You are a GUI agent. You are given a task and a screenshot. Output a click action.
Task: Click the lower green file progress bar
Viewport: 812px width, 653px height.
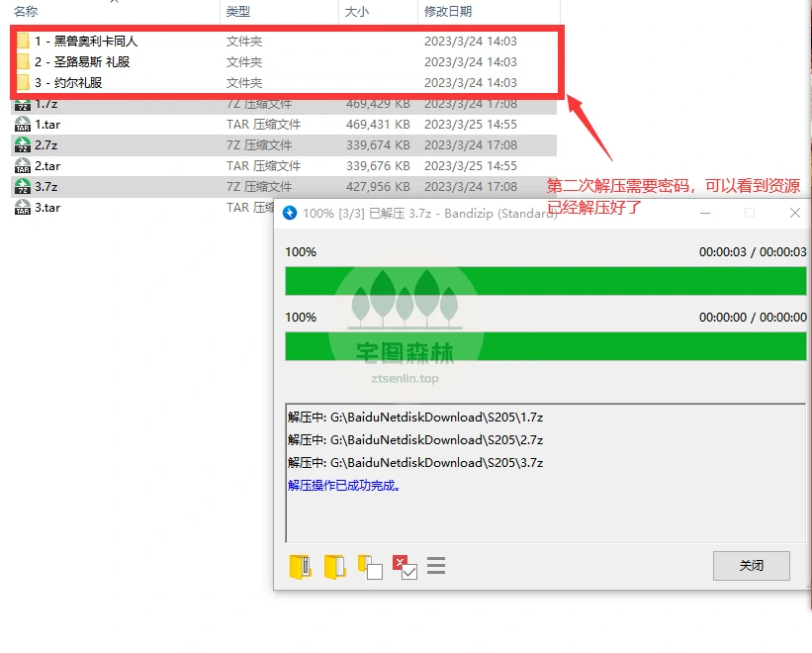click(545, 346)
